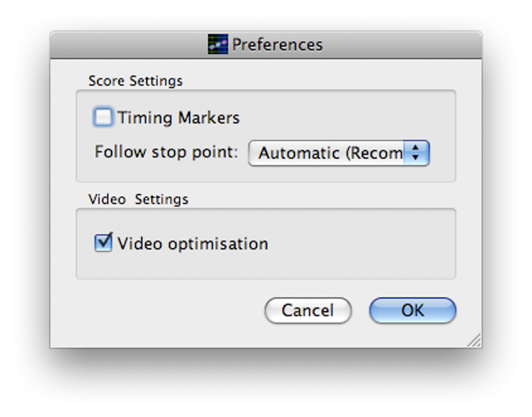Viewport: 532px width, 417px height.
Task: Confirm settings with the OK button
Action: pos(412,310)
